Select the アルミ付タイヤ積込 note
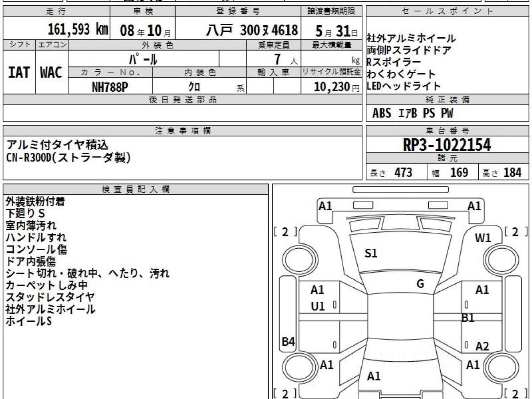Viewport: 532px width, 399px height. tap(57, 145)
